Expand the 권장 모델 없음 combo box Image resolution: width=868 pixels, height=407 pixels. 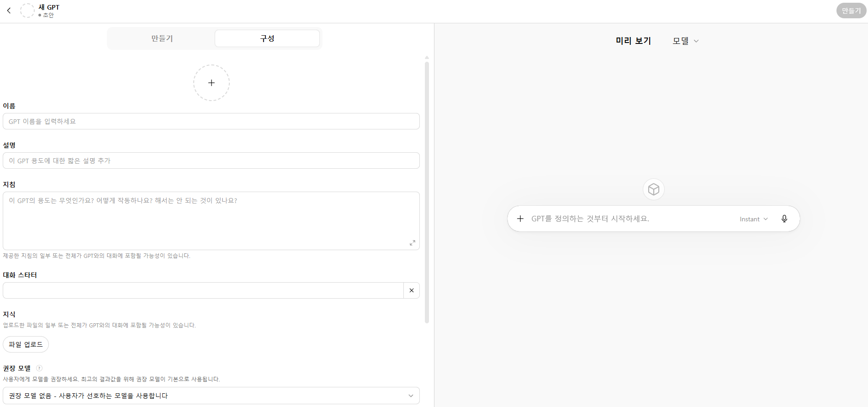[x=211, y=396]
